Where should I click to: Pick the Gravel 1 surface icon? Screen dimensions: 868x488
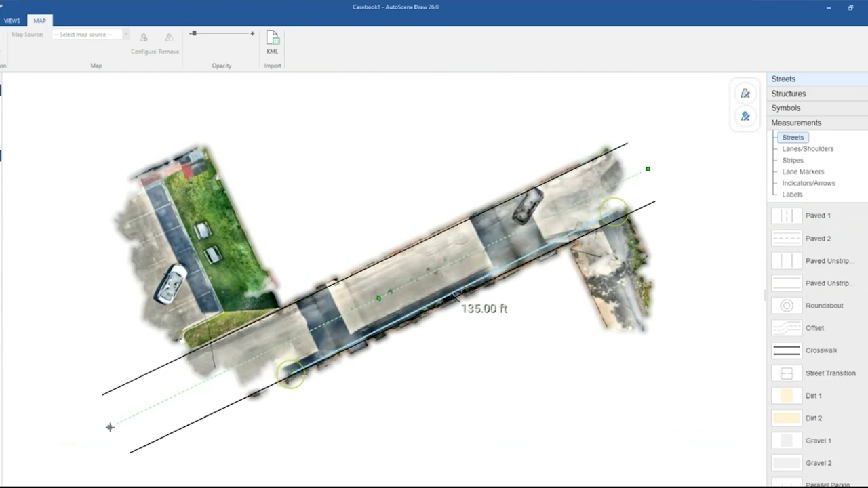pyautogui.click(x=787, y=441)
